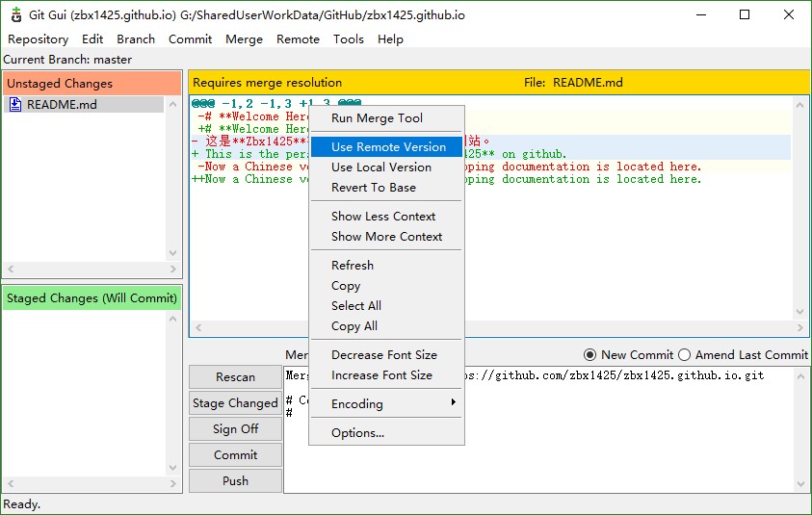Select New Commit radio button
This screenshot has height=515, width=812.
[589, 355]
